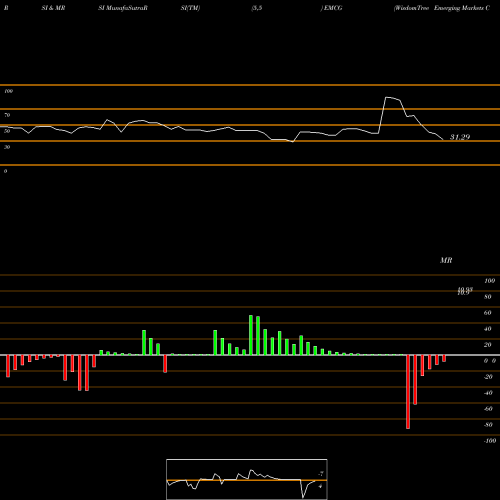500x500 pixels.
Task: Click the MR axis label 40
Action: pyautogui.click(x=488, y=329)
